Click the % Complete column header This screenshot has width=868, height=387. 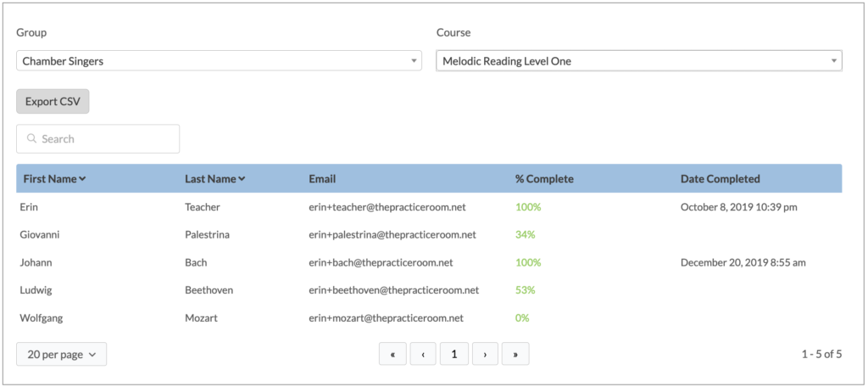point(544,179)
